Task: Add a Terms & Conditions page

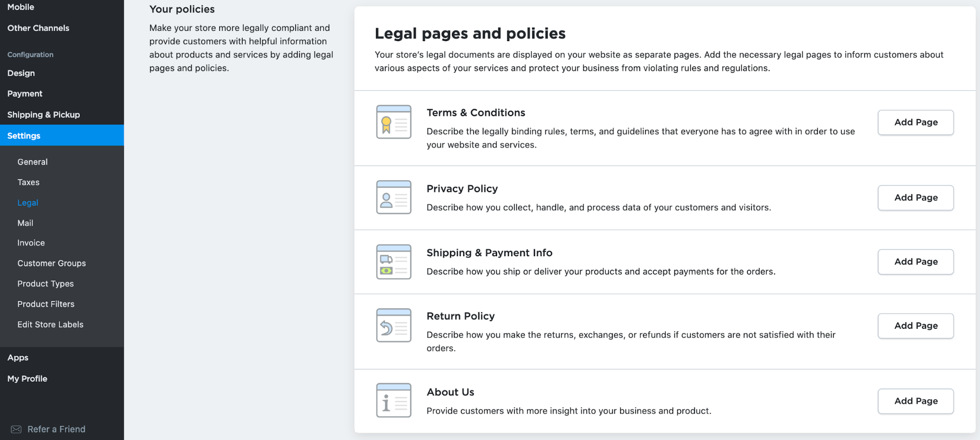Action: [915, 122]
